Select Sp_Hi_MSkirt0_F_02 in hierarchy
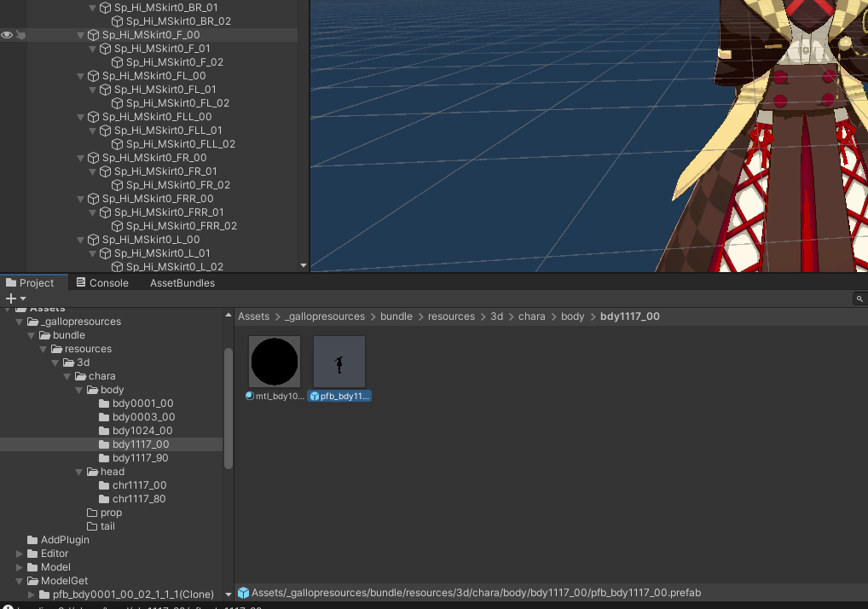The width and height of the screenshot is (868, 609). pos(175,62)
